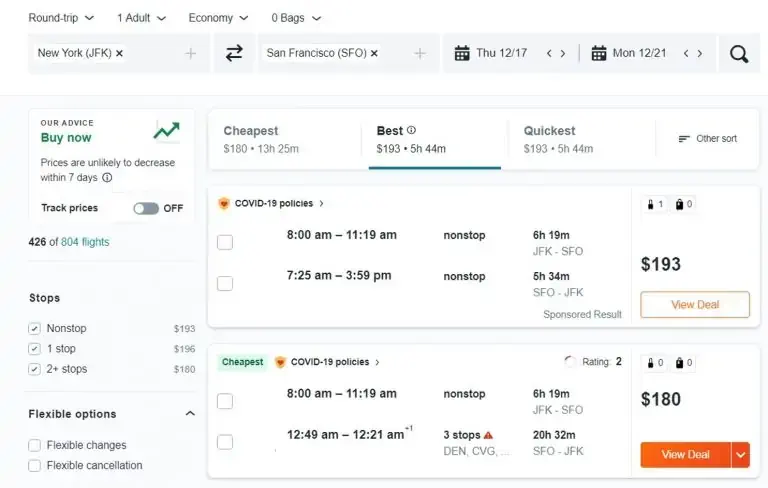Screen dimensions: 768x488
Task: Uncheck the 1 stop filter
Action: 34,349
